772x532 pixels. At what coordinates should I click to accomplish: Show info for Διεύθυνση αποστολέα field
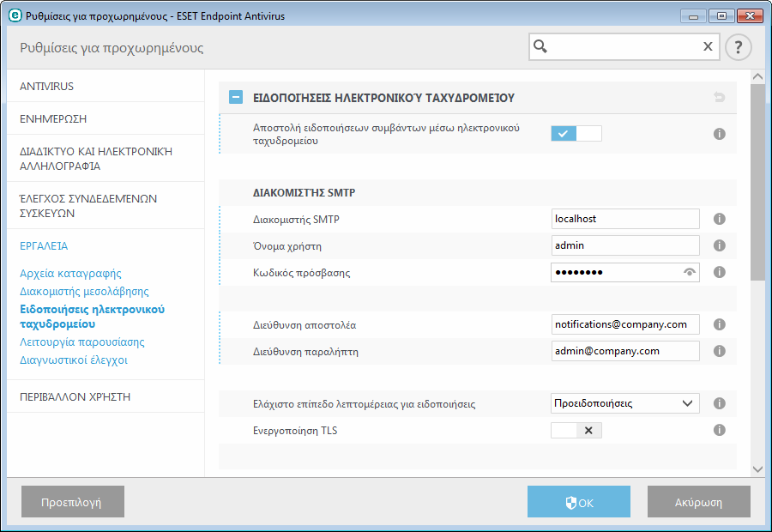pos(720,324)
